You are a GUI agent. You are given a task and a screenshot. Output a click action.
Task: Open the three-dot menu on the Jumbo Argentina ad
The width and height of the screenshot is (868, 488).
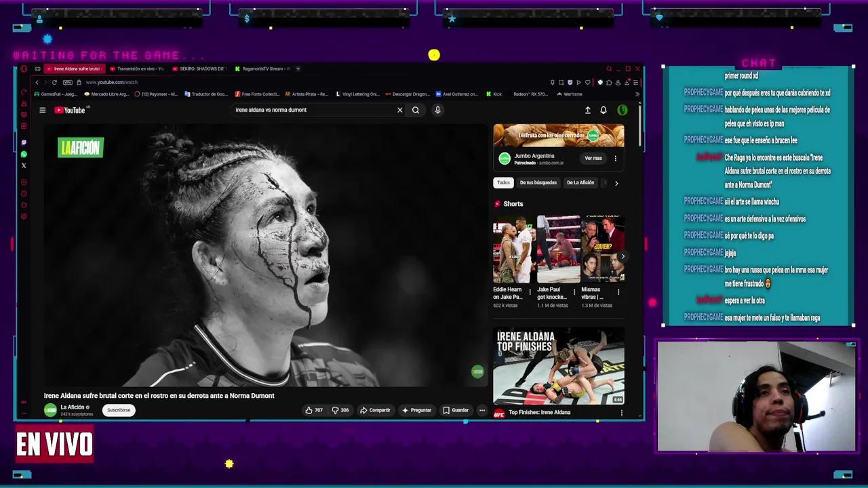click(615, 158)
